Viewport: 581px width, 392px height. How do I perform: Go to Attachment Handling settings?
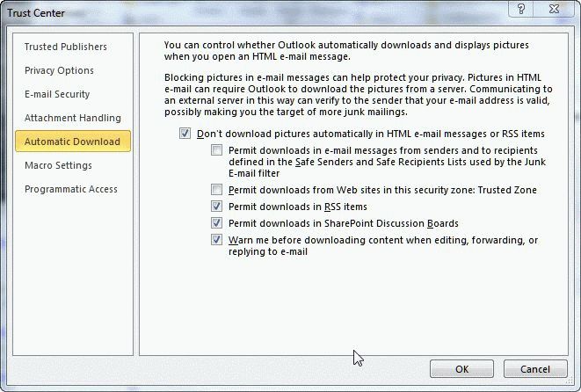[x=72, y=118]
